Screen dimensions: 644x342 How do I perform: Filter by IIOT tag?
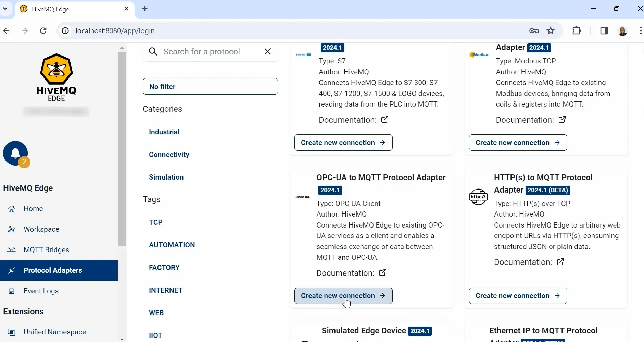(155, 335)
